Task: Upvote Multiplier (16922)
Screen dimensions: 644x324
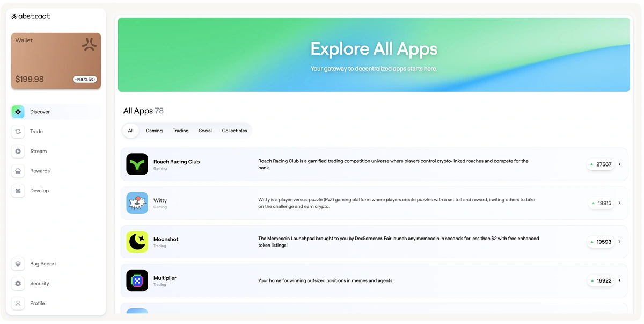Action: [x=601, y=280]
